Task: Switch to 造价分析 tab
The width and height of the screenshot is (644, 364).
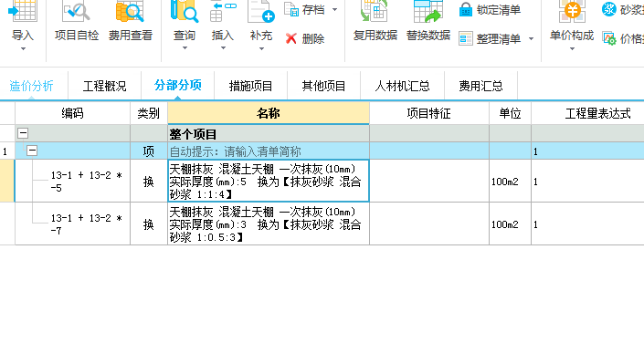Action: [x=31, y=86]
